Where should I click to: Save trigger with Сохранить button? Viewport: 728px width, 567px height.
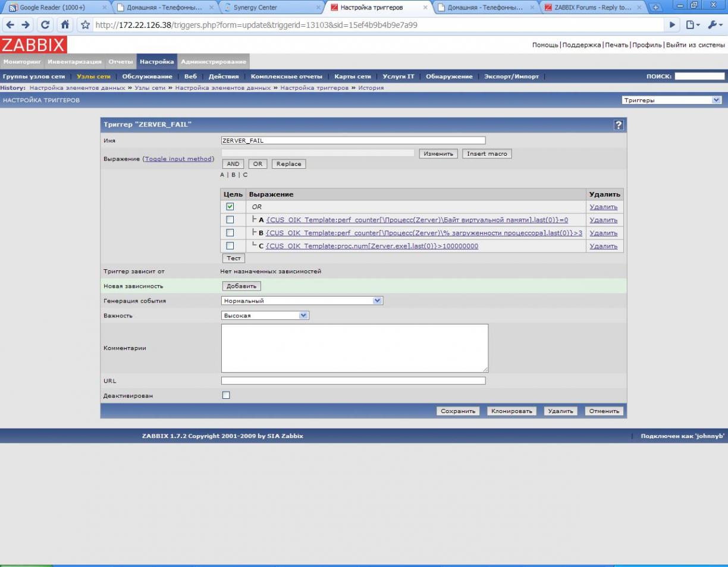(x=458, y=411)
